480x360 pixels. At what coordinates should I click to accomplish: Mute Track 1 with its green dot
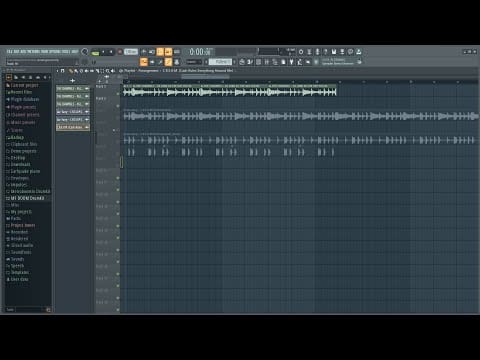pyautogui.click(x=118, y=94)
